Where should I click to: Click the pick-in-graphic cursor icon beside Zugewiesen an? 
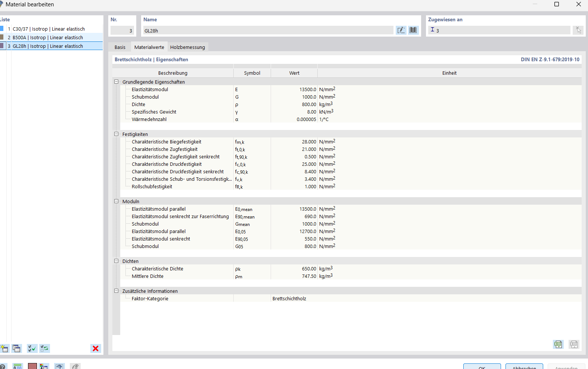(578, 30)
